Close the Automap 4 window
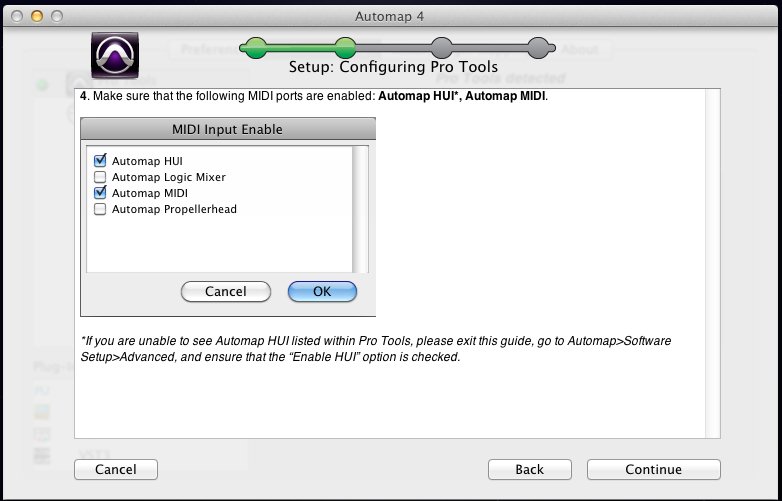 [x=18, y=17]
